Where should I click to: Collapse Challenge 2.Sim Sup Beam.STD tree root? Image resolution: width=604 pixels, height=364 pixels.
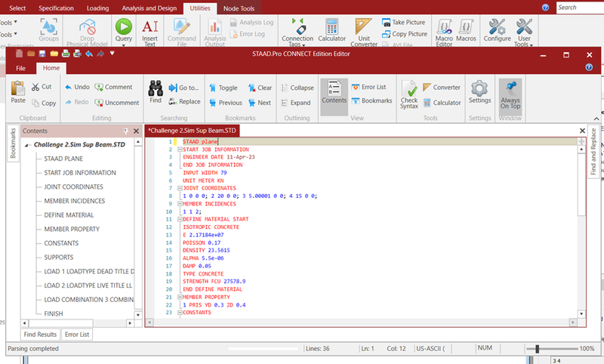pos(27,145)
